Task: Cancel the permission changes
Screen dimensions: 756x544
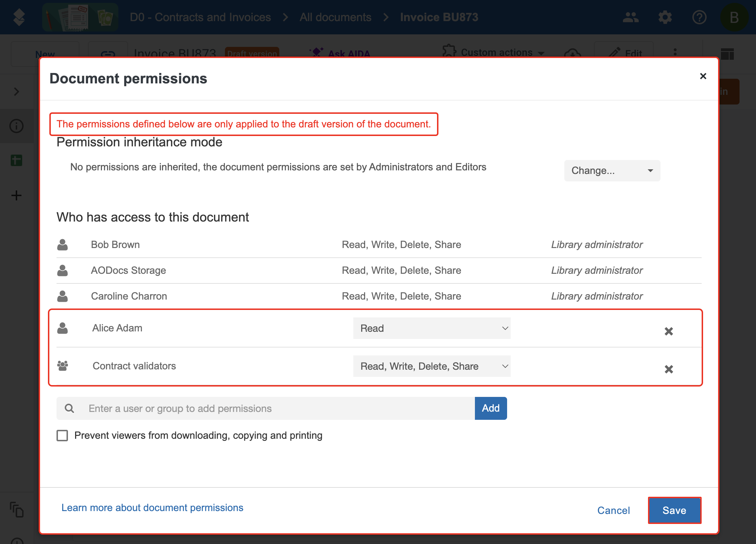Action: [613, 510]
